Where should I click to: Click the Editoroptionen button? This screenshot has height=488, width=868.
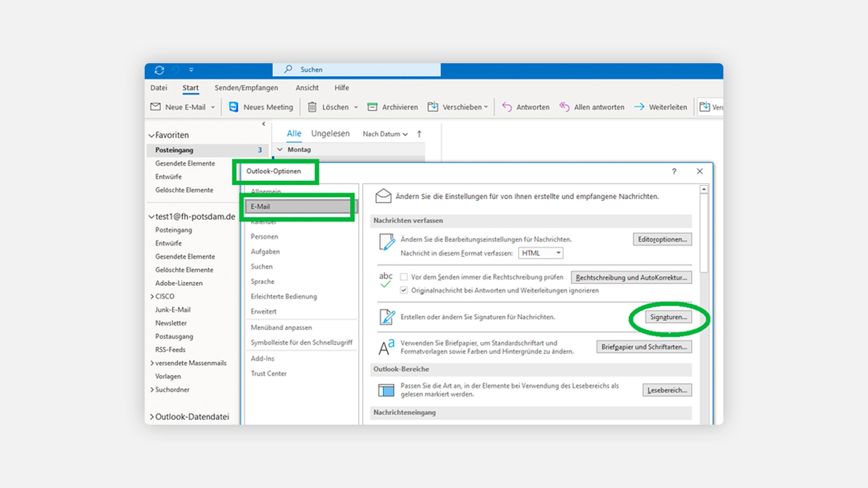[662, 239]
